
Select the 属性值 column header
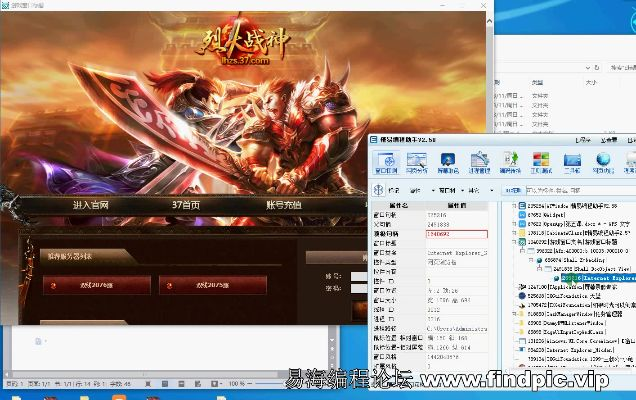point(457,206)
